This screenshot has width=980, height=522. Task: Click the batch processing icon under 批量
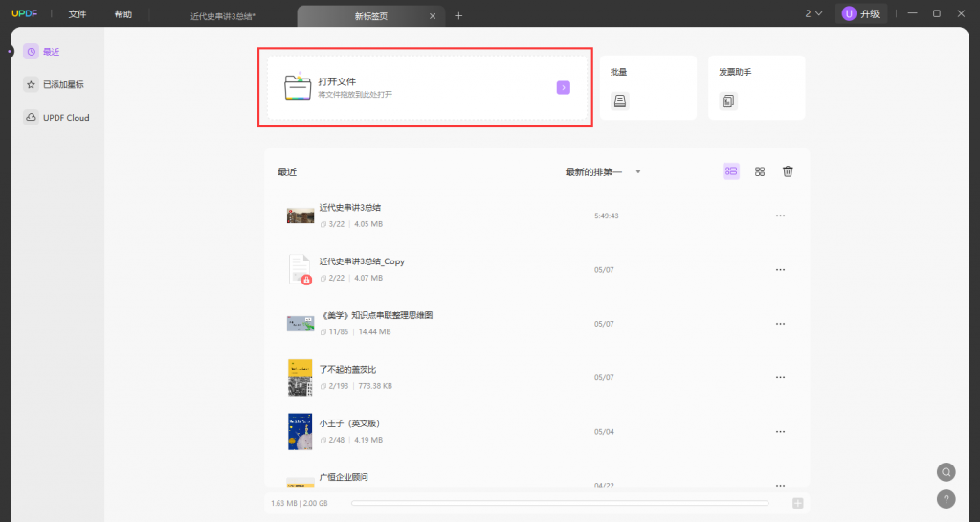(x=620, y=101)
